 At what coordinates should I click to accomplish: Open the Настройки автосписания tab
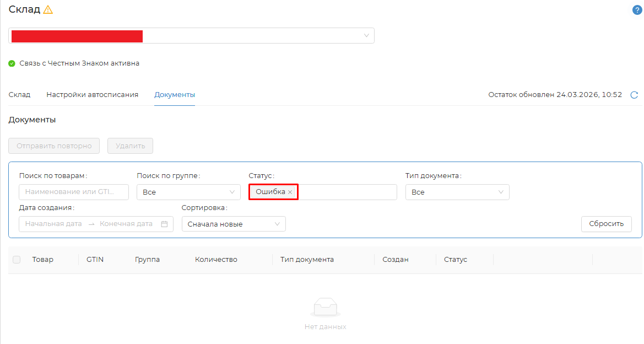point(92,95)
